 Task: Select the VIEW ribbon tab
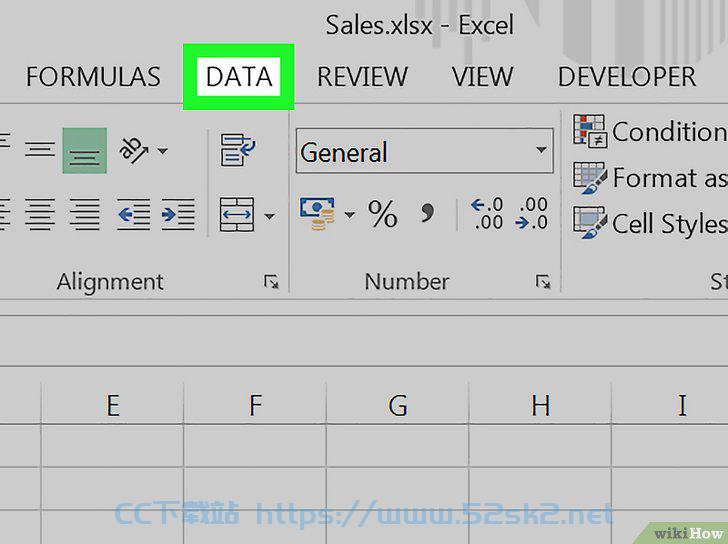pos(483,77)
